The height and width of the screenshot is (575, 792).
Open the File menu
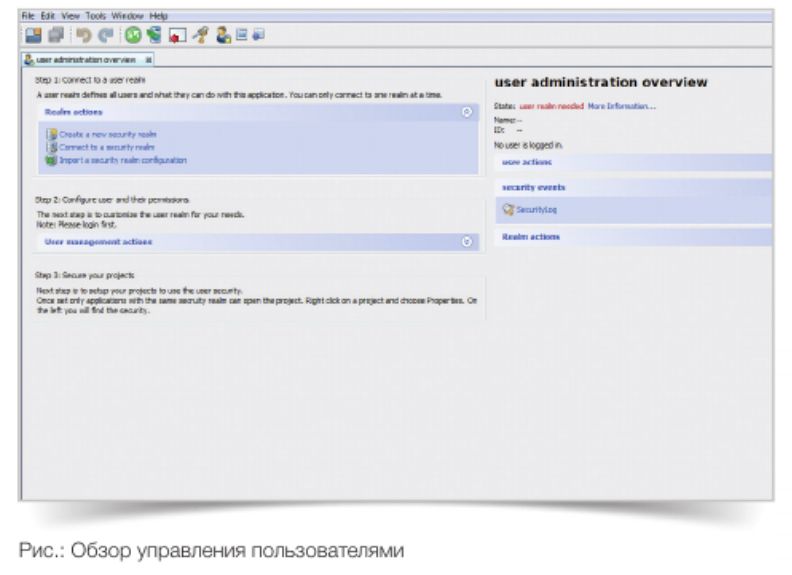28,16
